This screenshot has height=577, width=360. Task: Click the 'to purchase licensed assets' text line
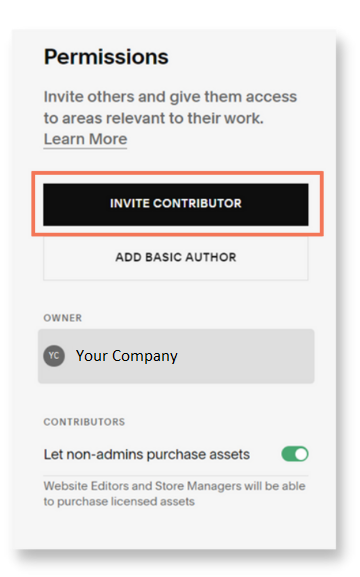tap(119, 502)
